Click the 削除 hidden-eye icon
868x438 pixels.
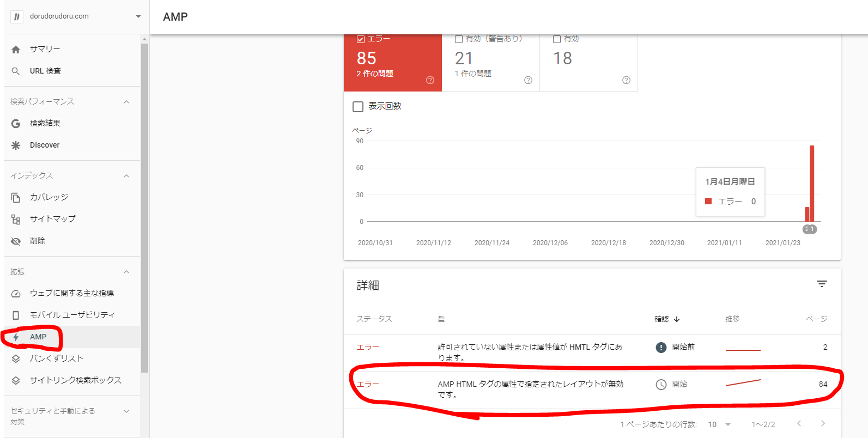(16, 241)
